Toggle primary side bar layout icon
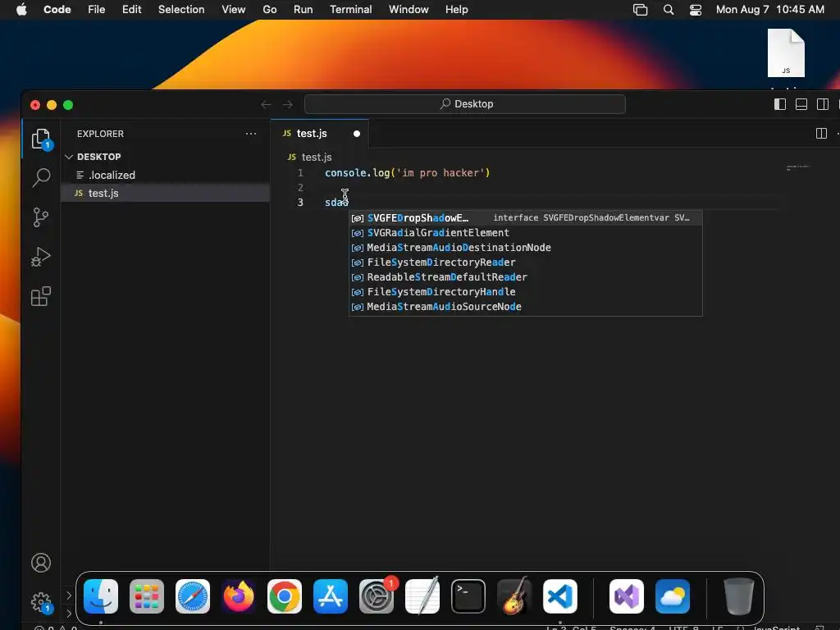Viewport: 840px width, 630px height. [780, 104]
